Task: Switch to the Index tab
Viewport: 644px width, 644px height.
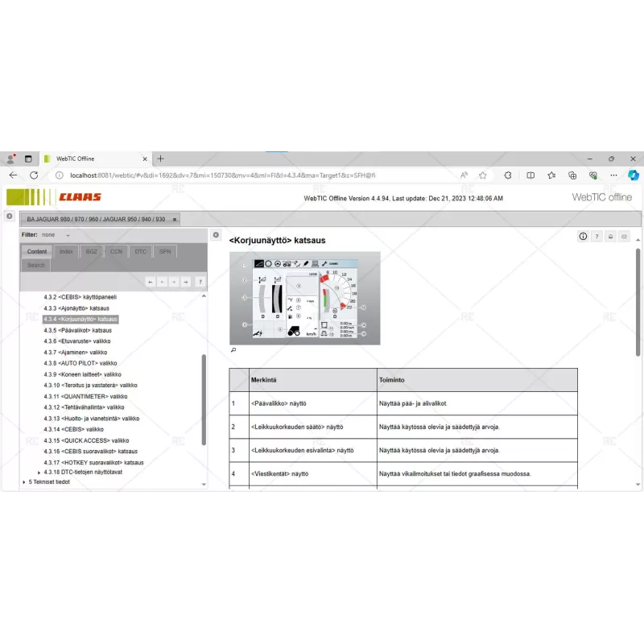Action: pyautogui.click(x=67, y=251)
